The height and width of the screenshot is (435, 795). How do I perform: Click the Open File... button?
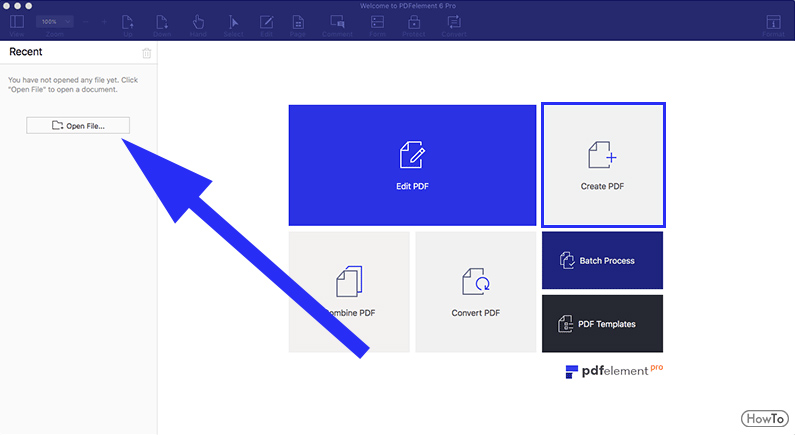(x=78, y=125)
